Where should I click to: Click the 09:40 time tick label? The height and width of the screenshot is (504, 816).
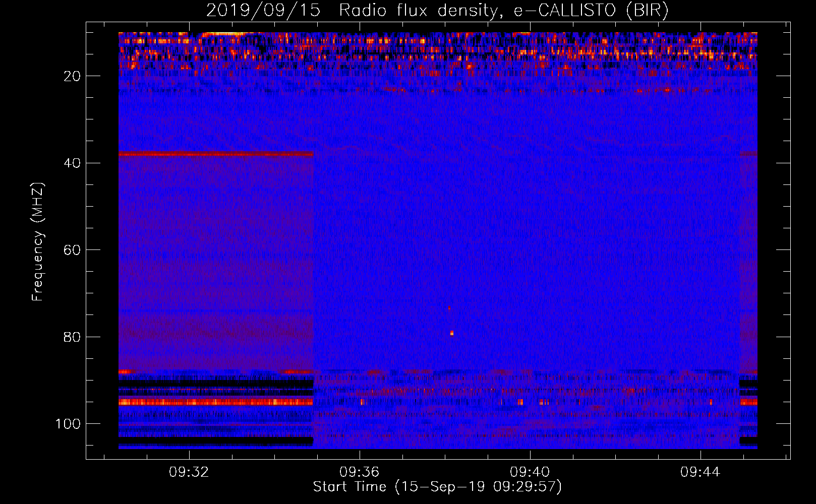(530, 472)
